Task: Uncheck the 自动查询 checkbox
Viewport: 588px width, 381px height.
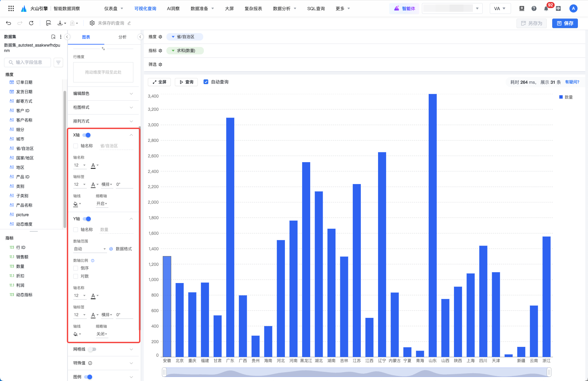Action: (206, 82)
